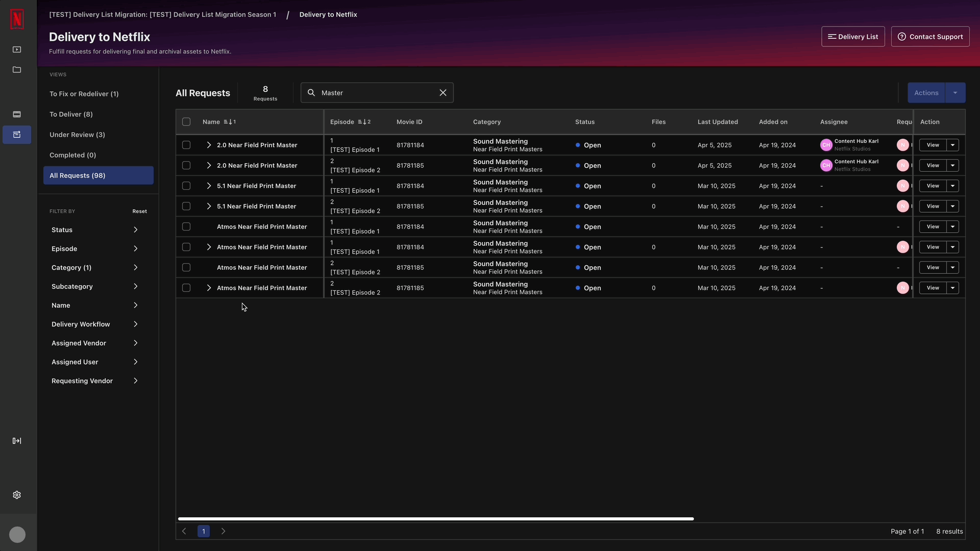Viewport: 980px width, 551px height.
Task: Click the Contact Support button
Action: (x=930, y=37)
